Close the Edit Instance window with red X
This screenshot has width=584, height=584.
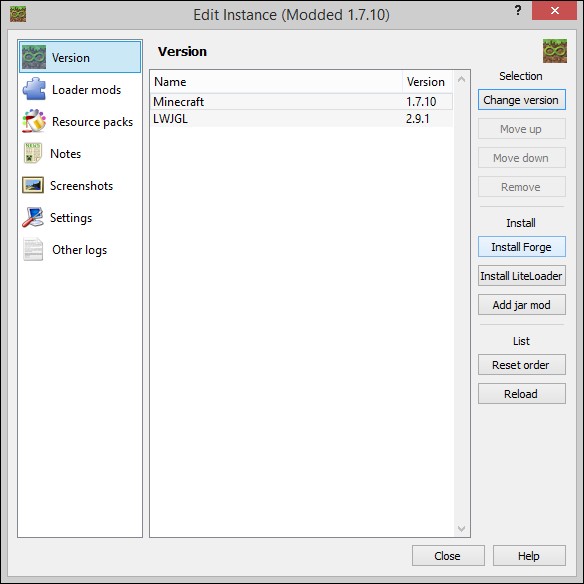click(555, 10)
